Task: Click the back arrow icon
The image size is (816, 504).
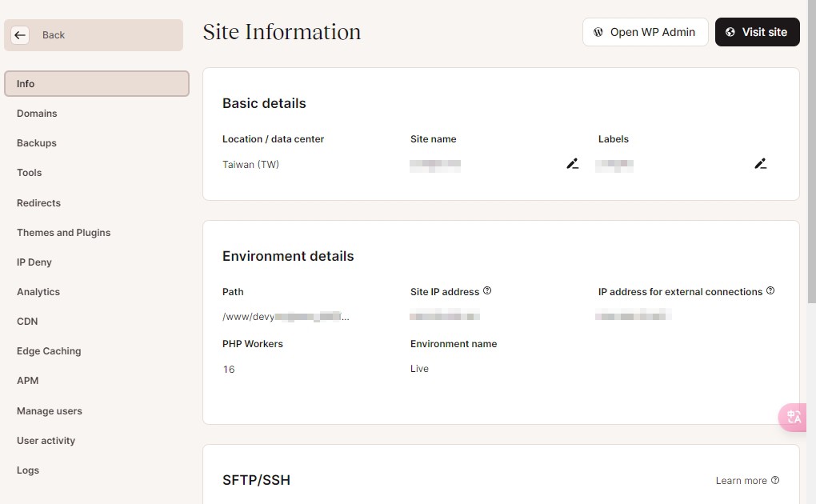Action: click(20, 35)
